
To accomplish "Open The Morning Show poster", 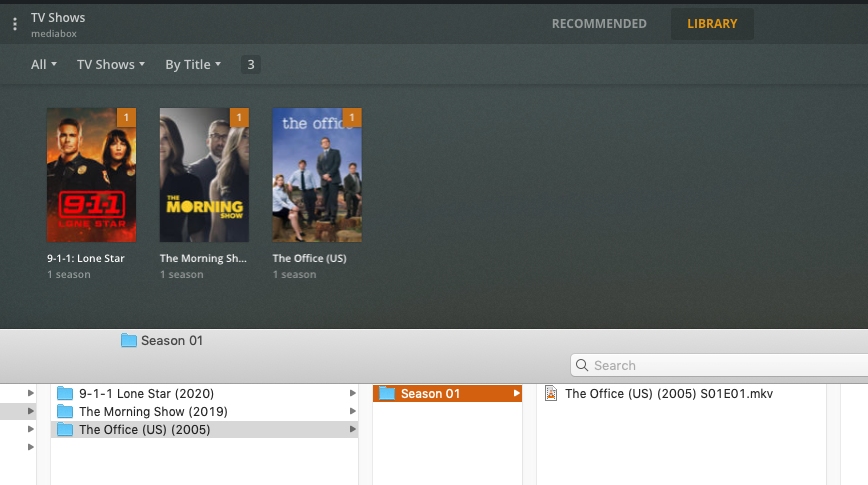I will [204, 175].
